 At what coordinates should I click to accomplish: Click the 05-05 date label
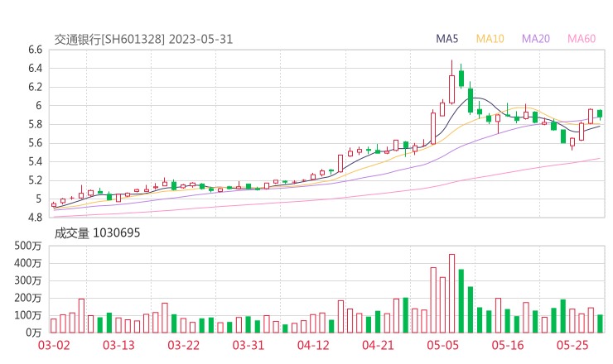(x=443, y=345)
